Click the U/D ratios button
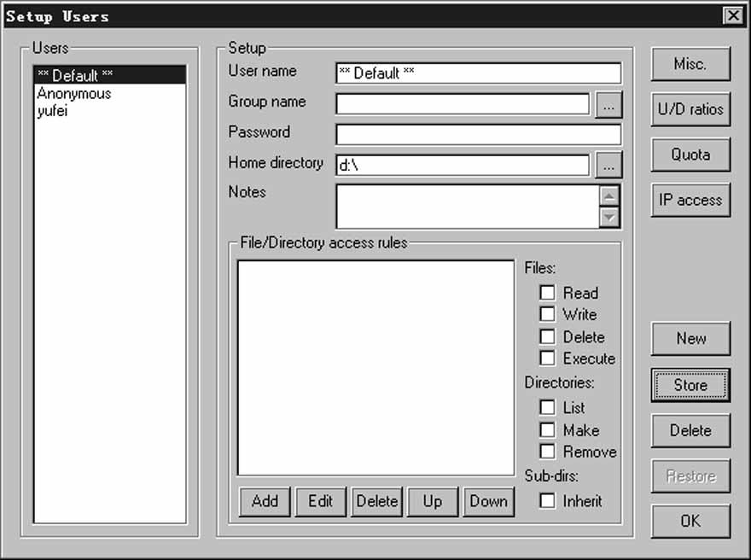 point(690,109)
